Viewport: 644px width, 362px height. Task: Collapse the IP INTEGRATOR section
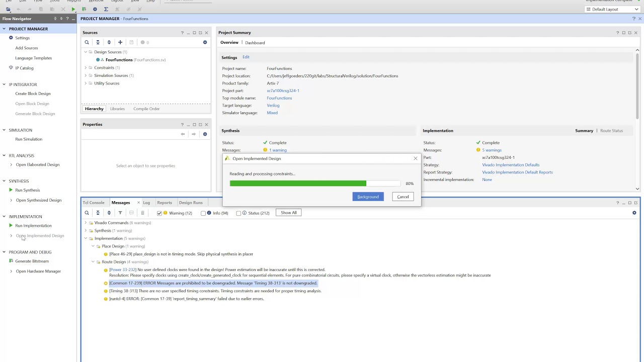tap(4, 84)
